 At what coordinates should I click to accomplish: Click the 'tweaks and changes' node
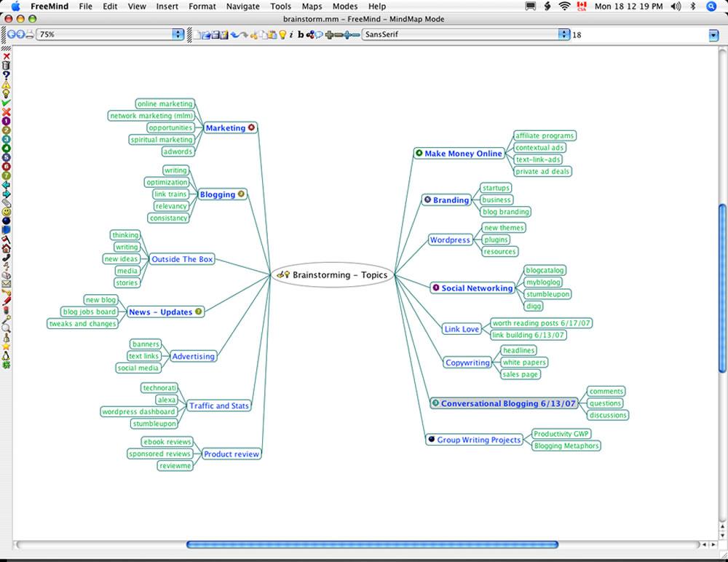(x=83, y=324)
